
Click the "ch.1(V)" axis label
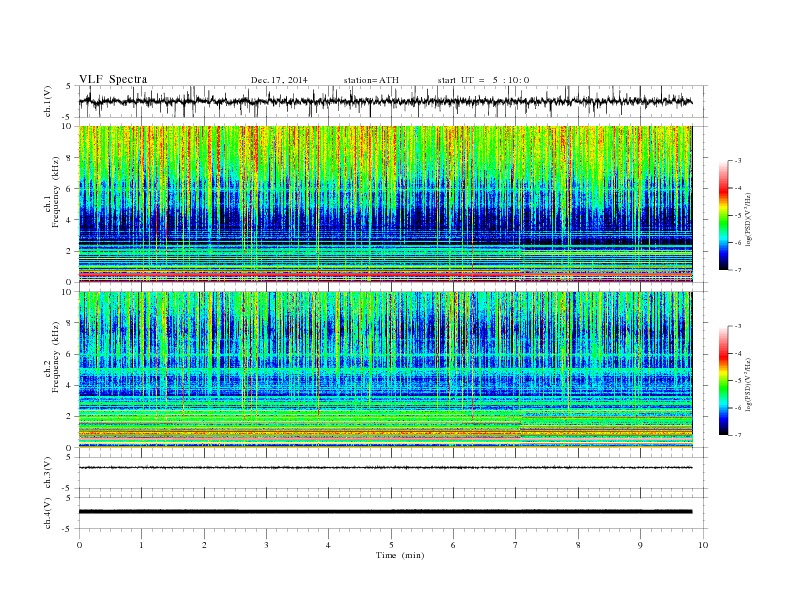48,103
